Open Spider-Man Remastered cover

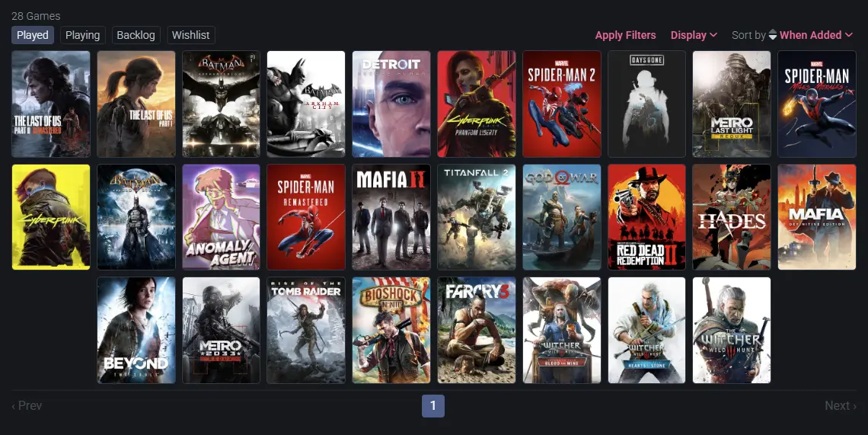coord(306,217)
